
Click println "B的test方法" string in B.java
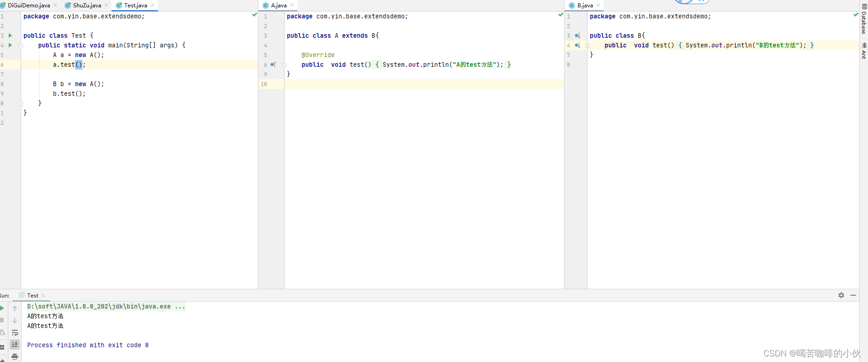[778, 45]
